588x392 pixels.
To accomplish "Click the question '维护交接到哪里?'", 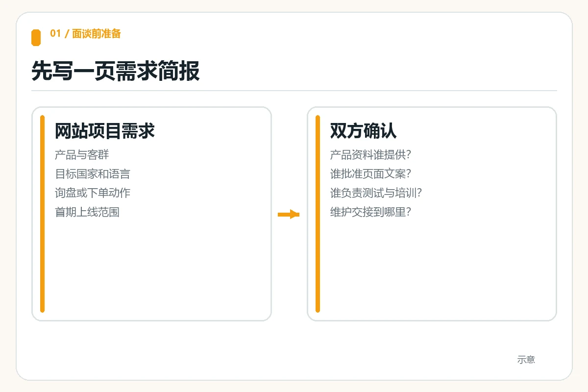I will click(370, 212).
